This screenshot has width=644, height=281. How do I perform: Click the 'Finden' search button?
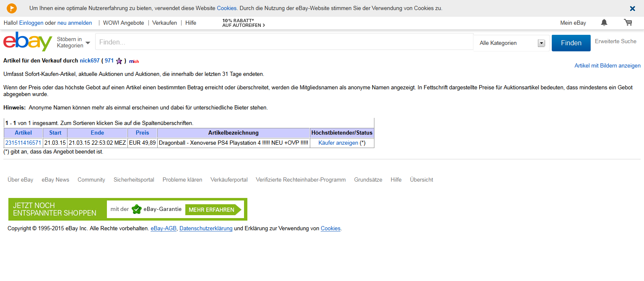(x=571, y=43)
